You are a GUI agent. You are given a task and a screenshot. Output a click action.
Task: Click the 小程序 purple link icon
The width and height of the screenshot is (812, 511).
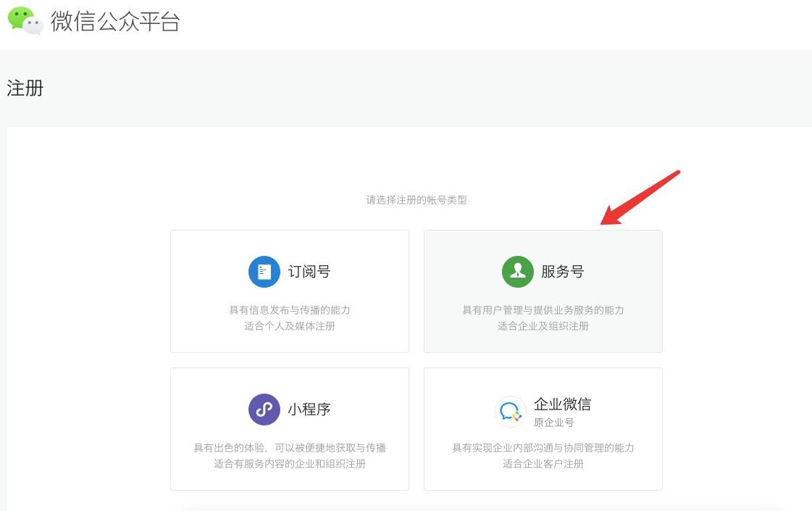coord(264,410)
